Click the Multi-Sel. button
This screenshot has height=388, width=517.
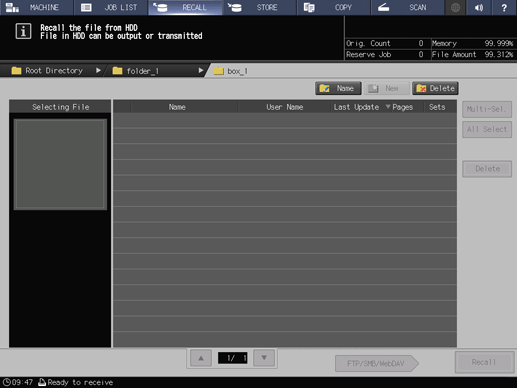click(487, 109)
